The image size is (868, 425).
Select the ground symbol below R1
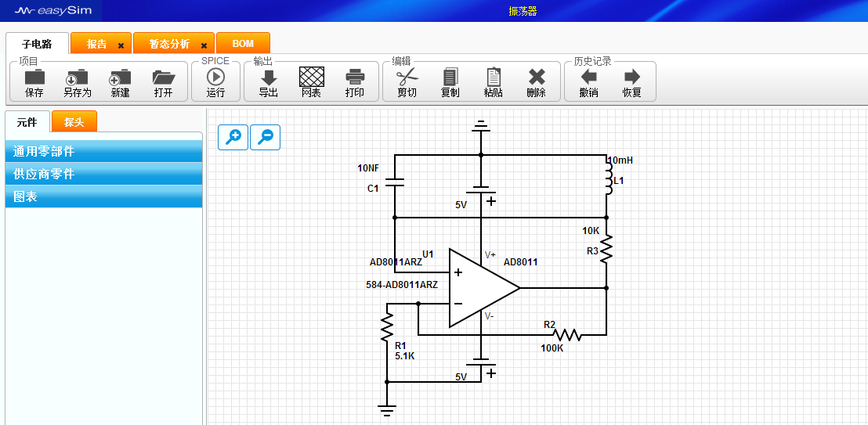coord(387,410)
